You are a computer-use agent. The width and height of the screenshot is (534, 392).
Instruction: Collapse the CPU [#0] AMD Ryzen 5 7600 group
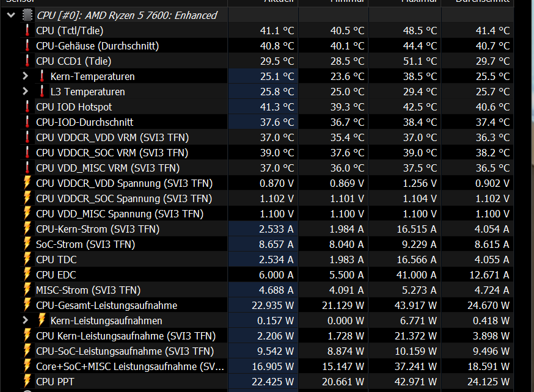point(11,15)
